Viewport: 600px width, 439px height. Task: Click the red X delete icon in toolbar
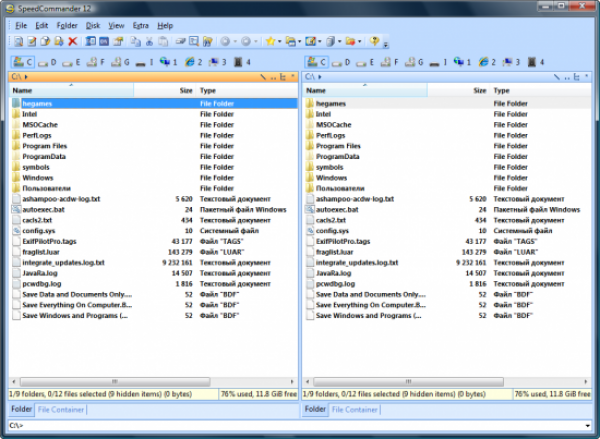pyautogui.click(x=72, y=42)
